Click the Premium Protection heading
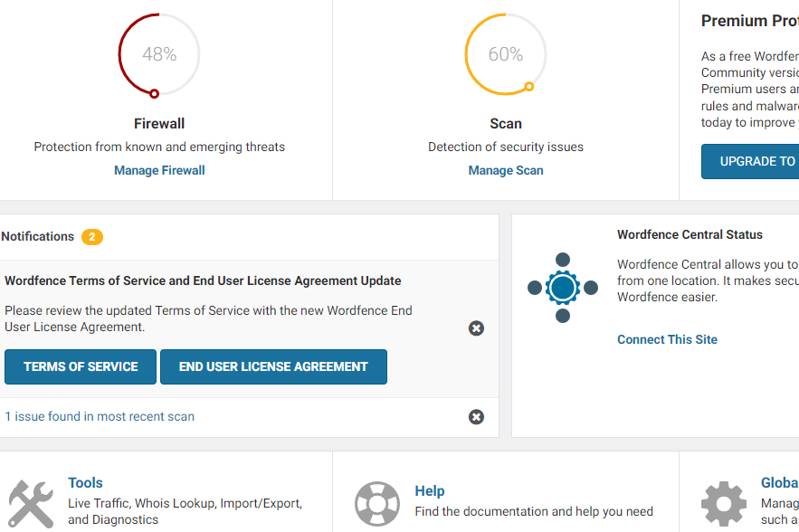Screen dimensions: 799x532 [750, 21]
